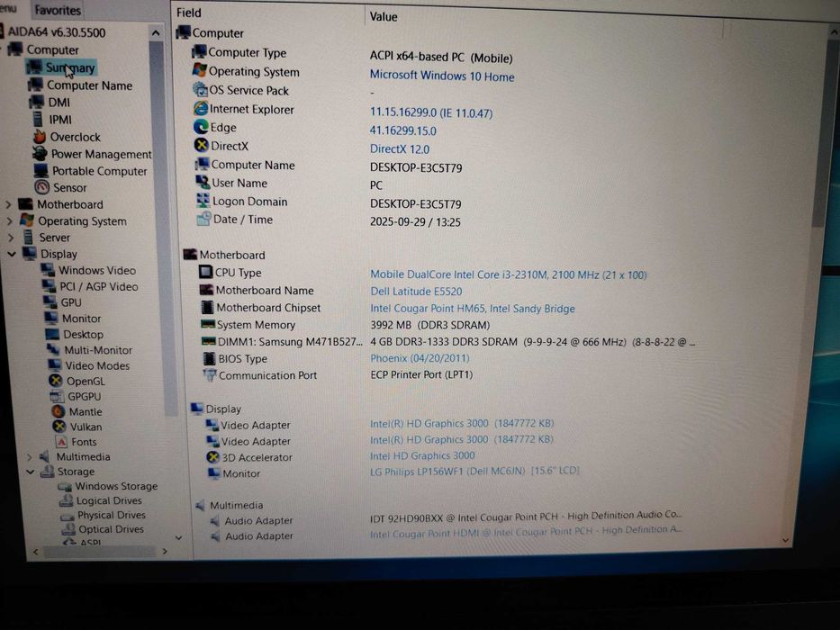Viewport: 840px width, 630px height.
Task: Open the LG Philips LP156WF1 monitor link
Action: (474, 471)
